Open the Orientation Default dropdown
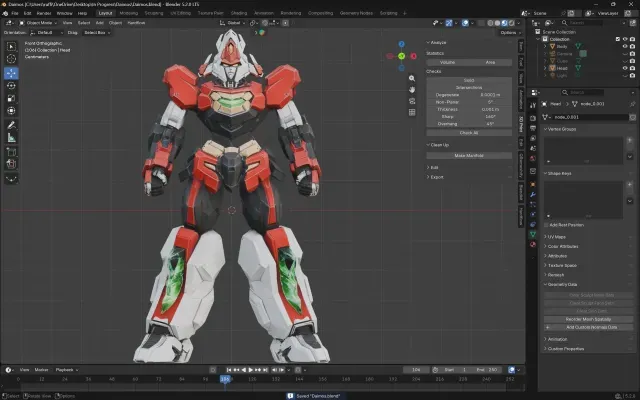640x400 pixels. [47, 33]
